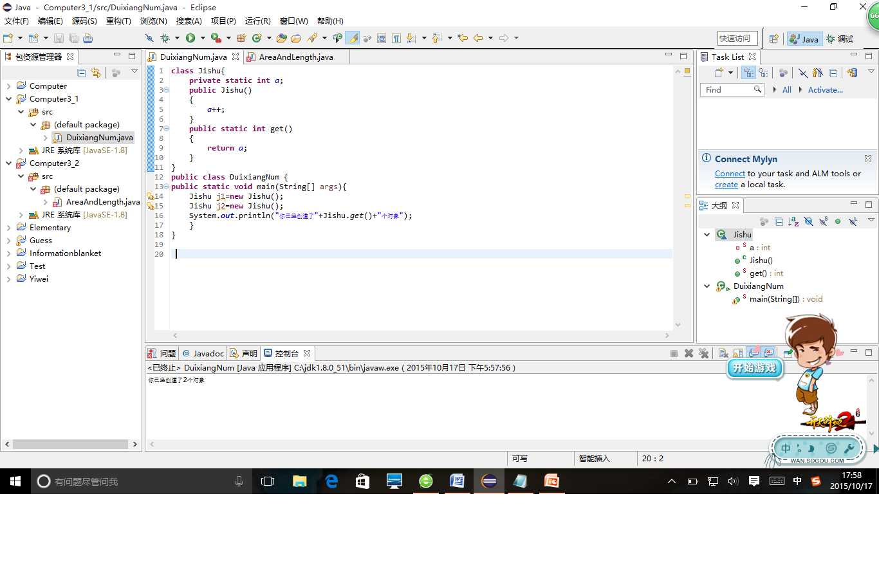
Task: Click the New file toolbar icon
Action: (8, 39)
